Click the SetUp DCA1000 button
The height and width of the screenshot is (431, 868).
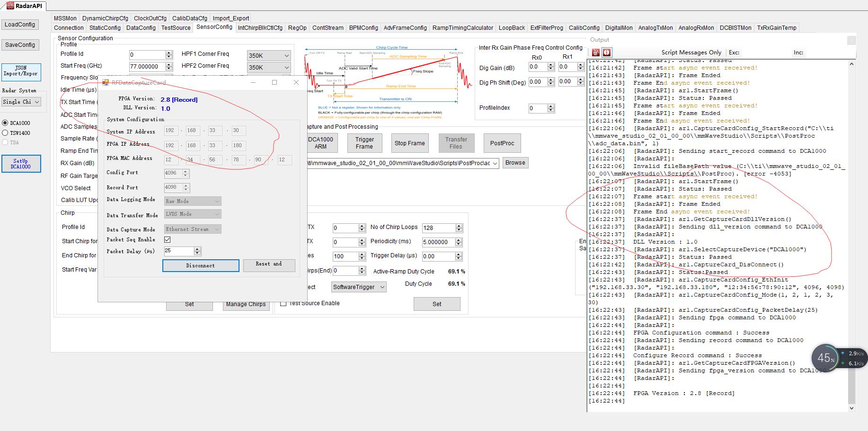[x=21, y=164]
